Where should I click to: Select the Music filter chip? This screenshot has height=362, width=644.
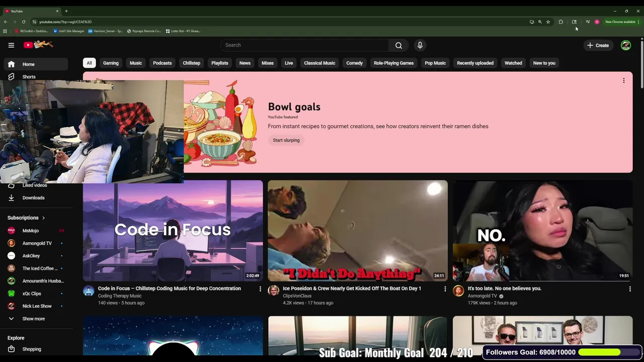(x=136, y=63)
